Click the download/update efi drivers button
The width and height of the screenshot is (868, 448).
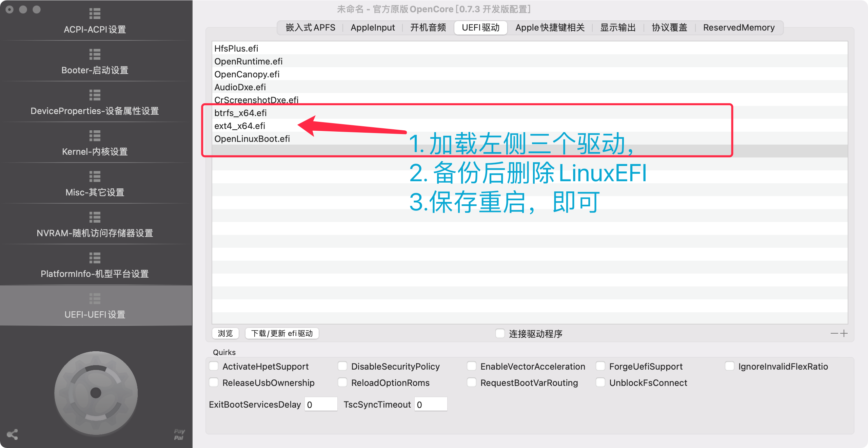click(282, 333)
